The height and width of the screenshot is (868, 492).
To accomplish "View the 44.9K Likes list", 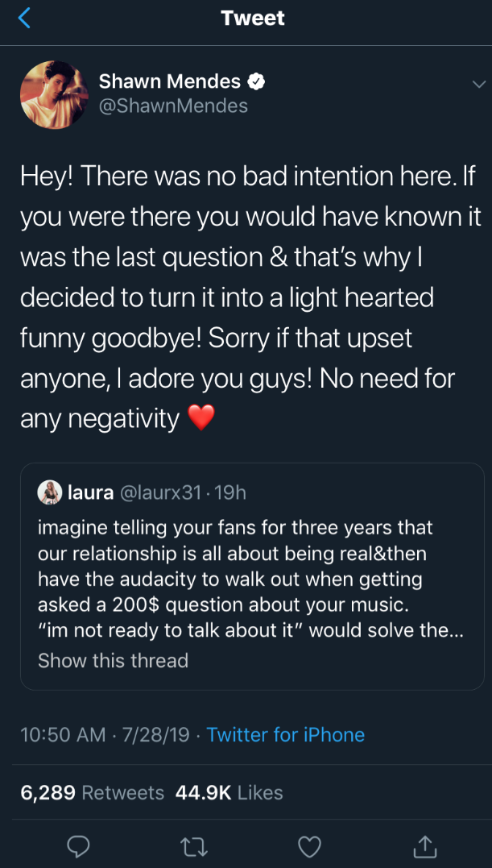I will 229,792.
